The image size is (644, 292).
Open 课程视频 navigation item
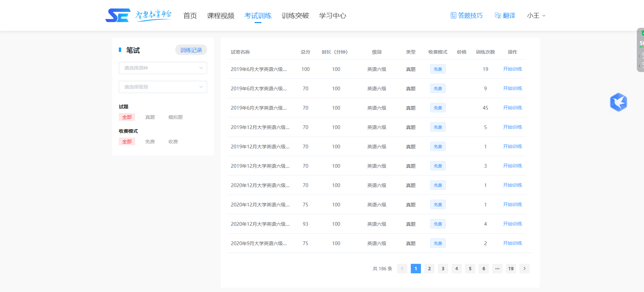click(x=221, y=16)
